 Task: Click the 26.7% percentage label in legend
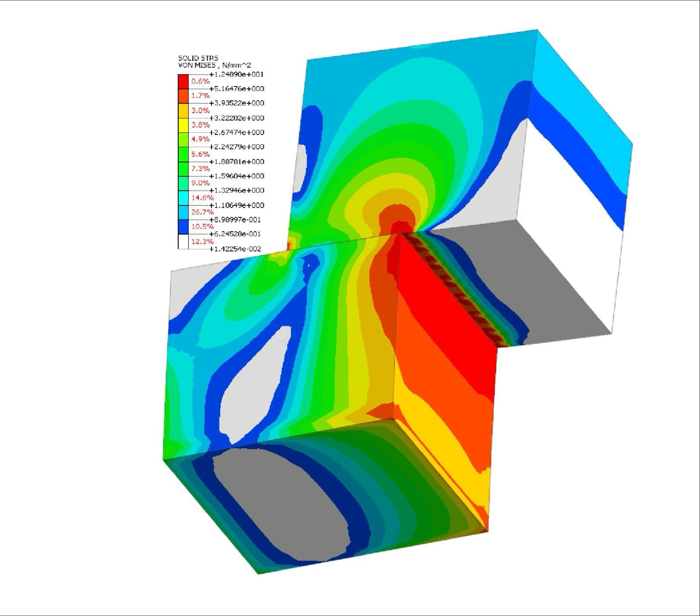202,212
